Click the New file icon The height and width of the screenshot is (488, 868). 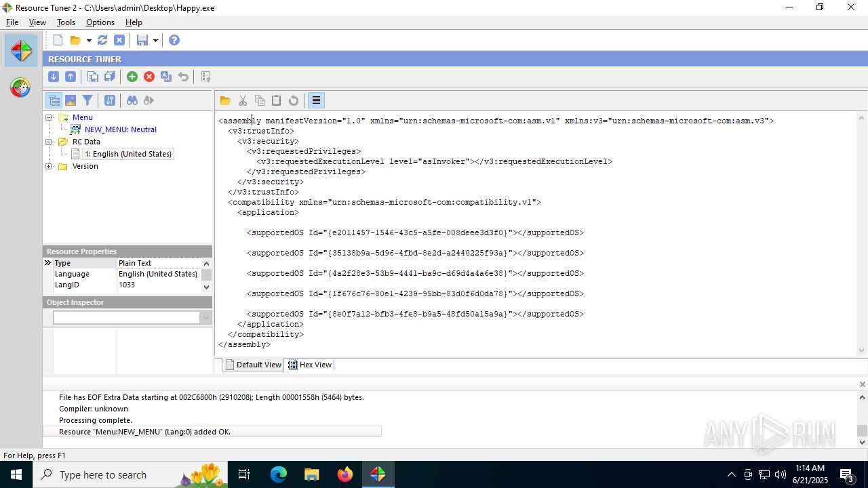58,40
